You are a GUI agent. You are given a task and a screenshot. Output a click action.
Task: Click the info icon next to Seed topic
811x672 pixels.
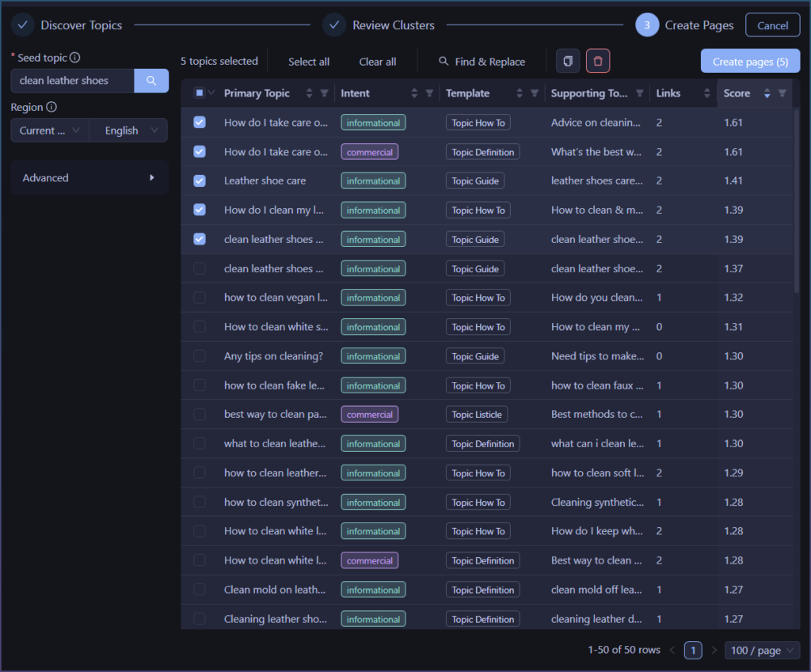75,58
